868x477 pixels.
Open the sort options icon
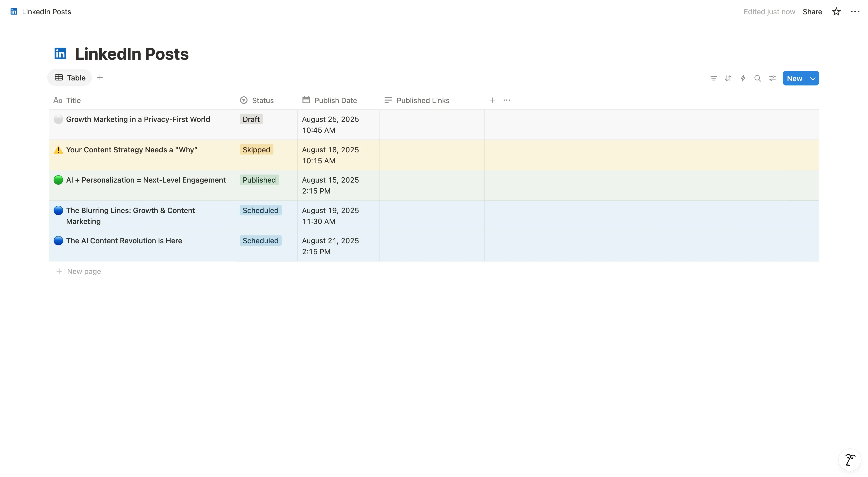pos(728,78)
